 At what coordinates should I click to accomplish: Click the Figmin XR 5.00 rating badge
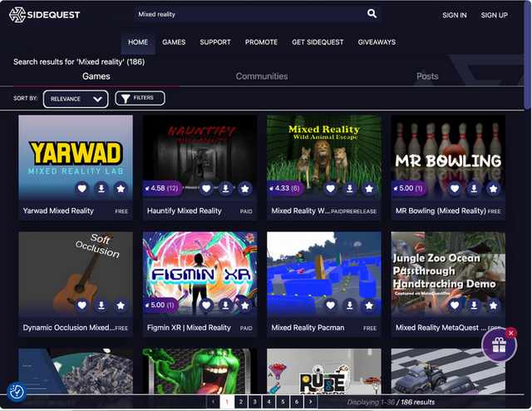point(160,305)
